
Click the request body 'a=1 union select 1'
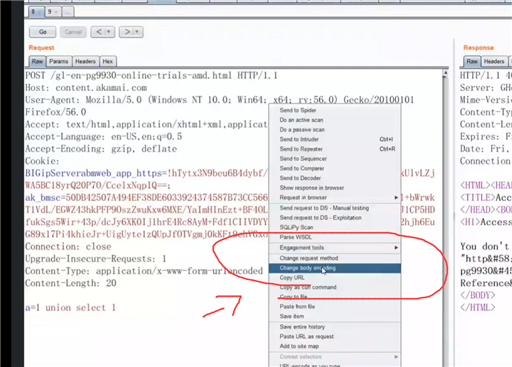pyautogui.click(x=70, y=307)
